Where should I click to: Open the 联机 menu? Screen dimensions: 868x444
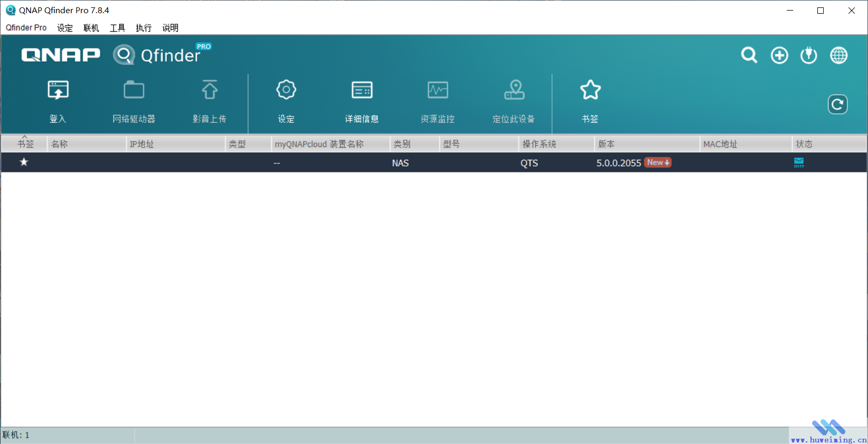(x=91, y=27)
